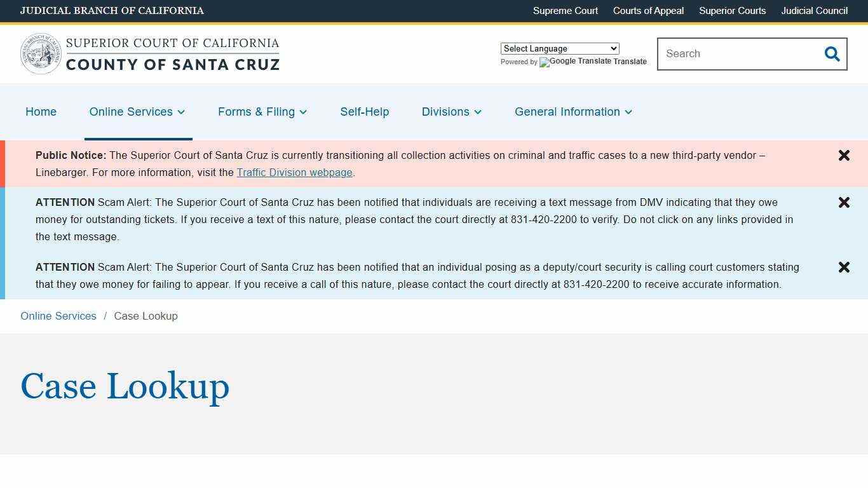Dismiss the deputy impersonation scam alert
Viewport: 868px width, 488px height.
click(844, 267)
